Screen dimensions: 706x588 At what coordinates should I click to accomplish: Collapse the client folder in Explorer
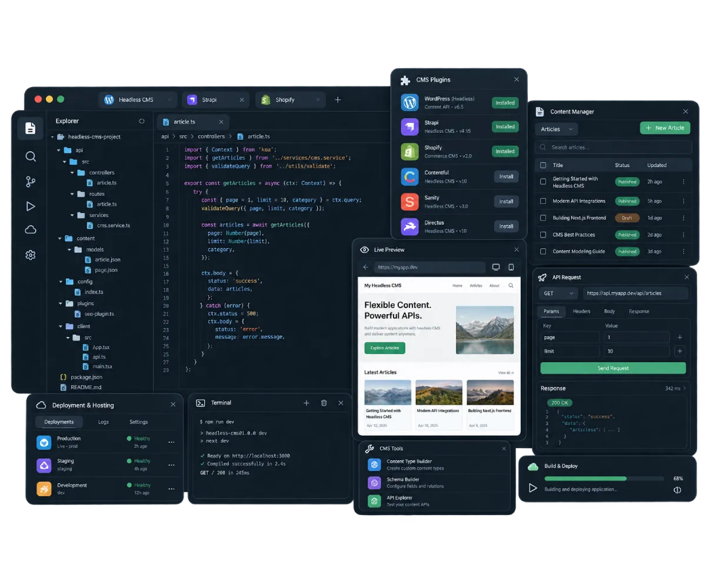[x=60, y=326]
